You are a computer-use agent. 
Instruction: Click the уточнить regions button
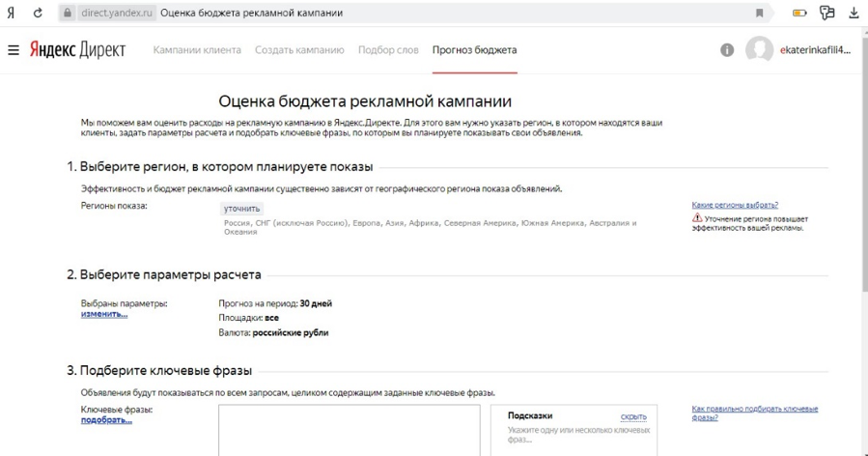point(242,209)
